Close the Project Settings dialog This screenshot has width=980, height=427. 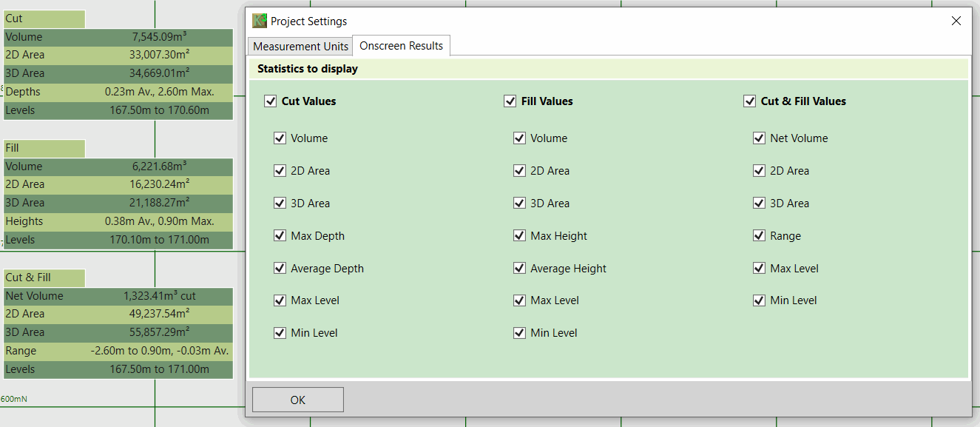(956, 21)
